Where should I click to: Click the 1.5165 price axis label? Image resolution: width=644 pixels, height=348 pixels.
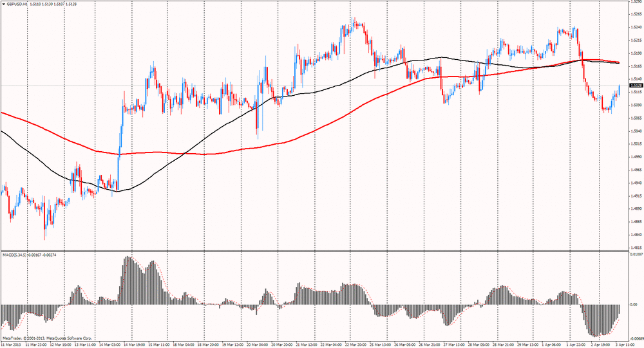636,66
